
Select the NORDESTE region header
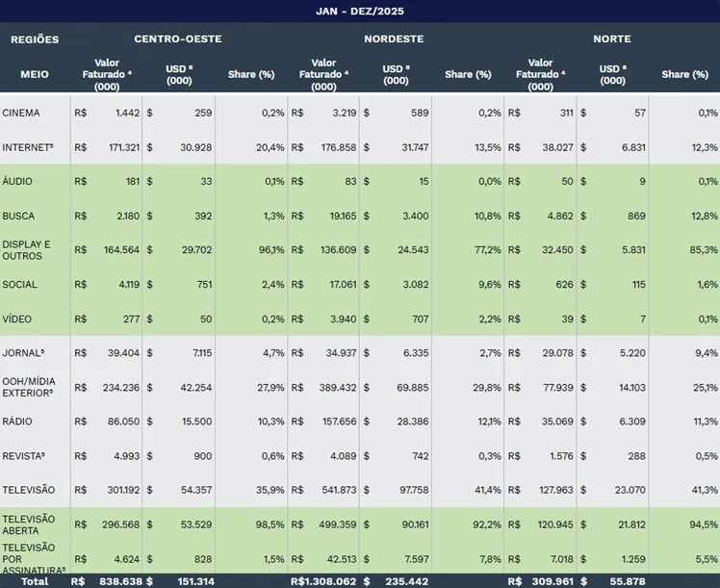point(394,39)
